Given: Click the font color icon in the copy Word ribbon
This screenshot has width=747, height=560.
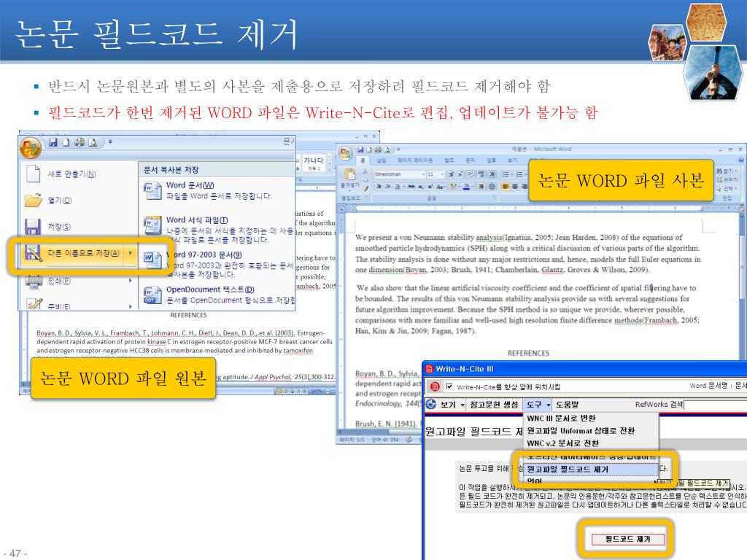Looking at the screenshot, I should (467, 187).
